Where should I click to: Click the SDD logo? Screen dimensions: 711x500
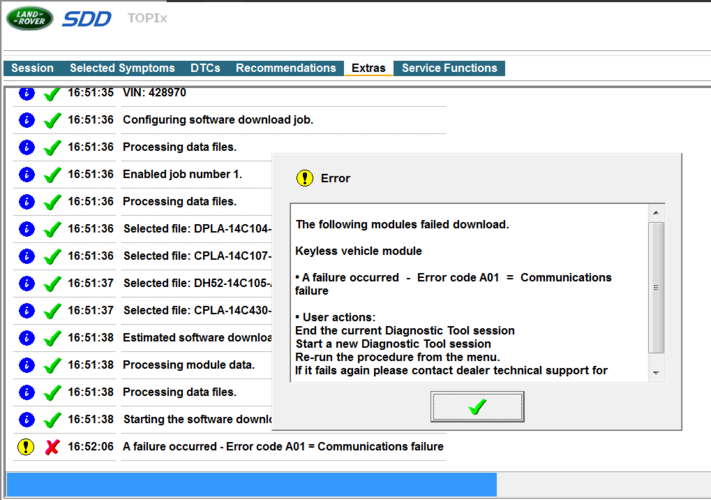tap(87, 19)
